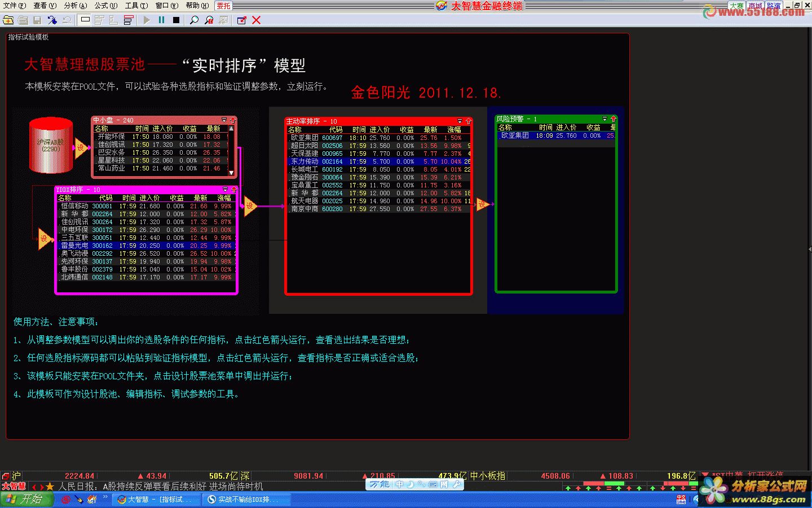This screenshot has height=508, width=812.
Task: Click the red X toolbar icon
Action: click(x=256, y=20)
